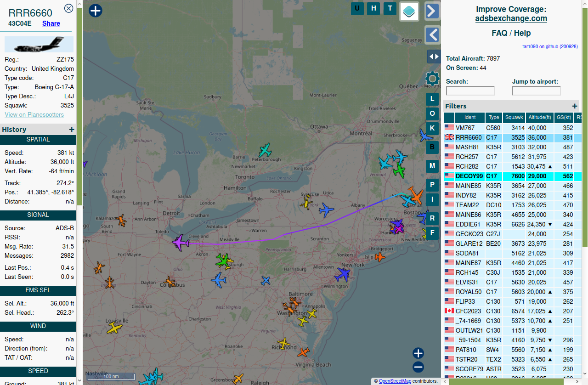The image size is (588, 385).
Task: Toggle the M map option button
Action: tap(432, 165)
